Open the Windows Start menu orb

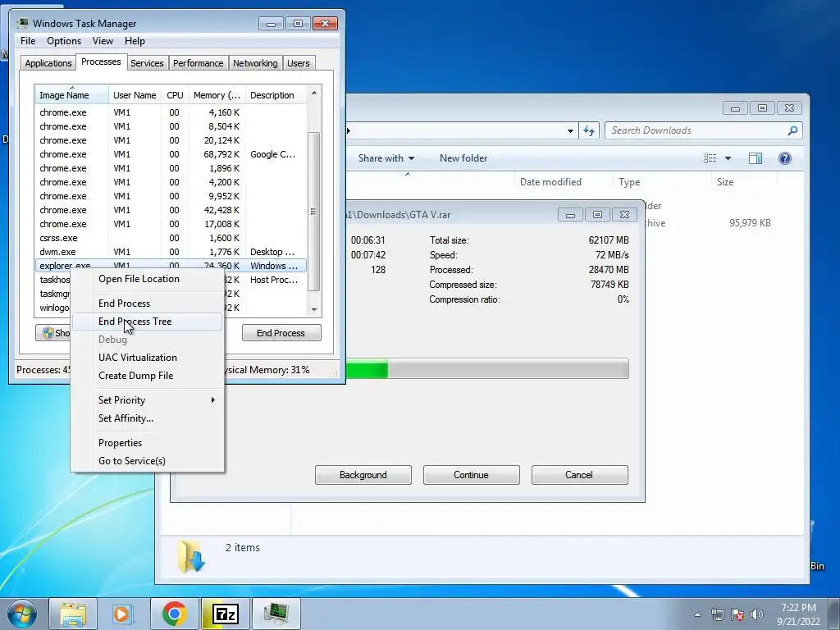pyautogui.click(x=21, y=614)
